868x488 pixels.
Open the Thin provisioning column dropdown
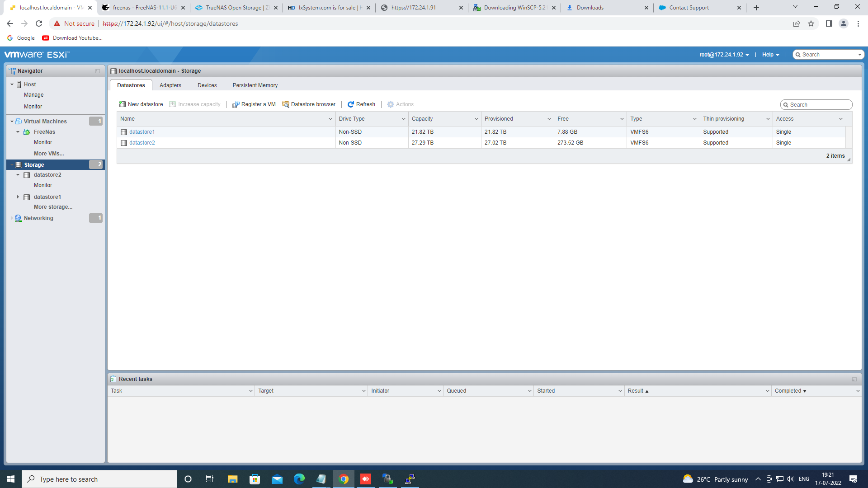tap(768, 119)
